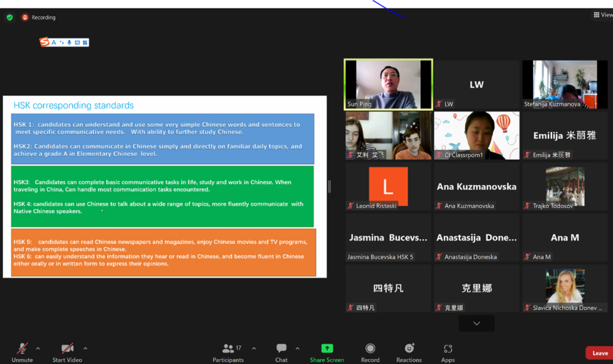Image resolution: width=613 pixels, height=364 pixels.
Task: Expand the arrow next to Participants
Action: 254,348
